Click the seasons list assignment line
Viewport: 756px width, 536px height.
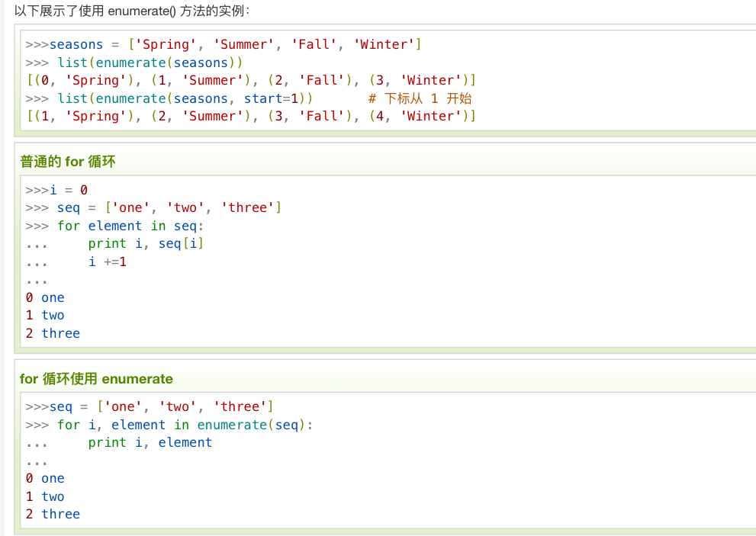pyautogui.click(x=223, y=44)
